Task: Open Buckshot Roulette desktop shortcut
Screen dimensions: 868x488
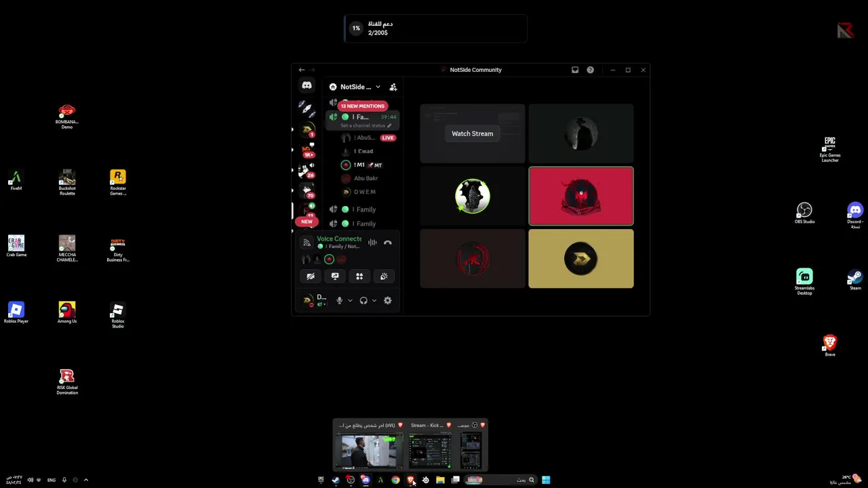Action: 67,183
